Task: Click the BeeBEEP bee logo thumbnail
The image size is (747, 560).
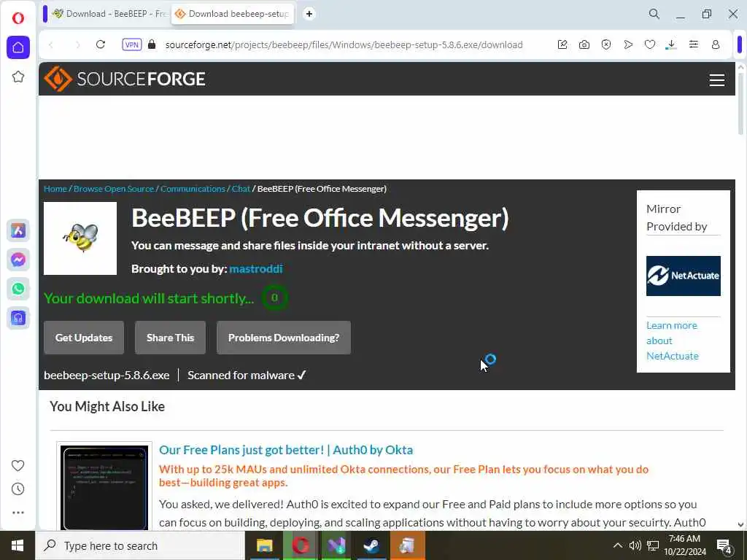Action: pyautogui.click(x=80, y=238)
